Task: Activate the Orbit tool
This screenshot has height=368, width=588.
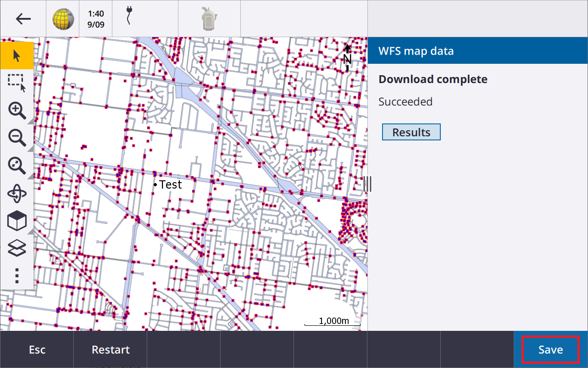Action: (17, 194)
